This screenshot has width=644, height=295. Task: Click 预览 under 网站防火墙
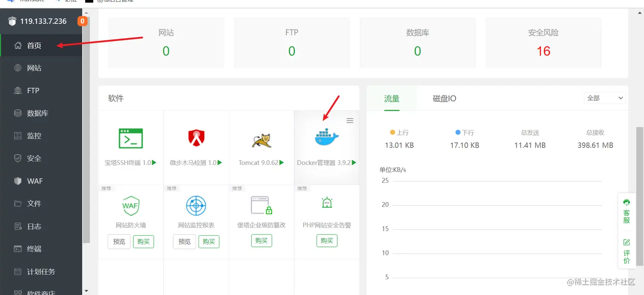click(x=119, y=241)
